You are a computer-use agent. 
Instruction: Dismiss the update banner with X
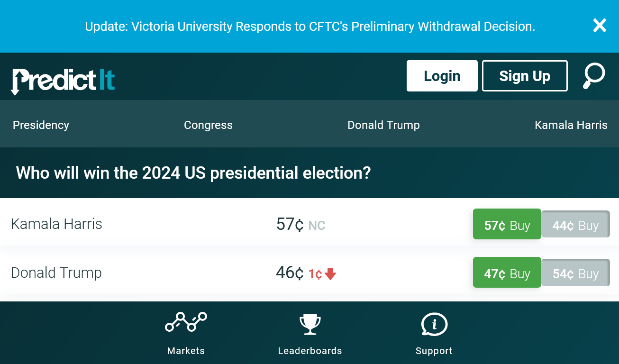pos(600,26)
